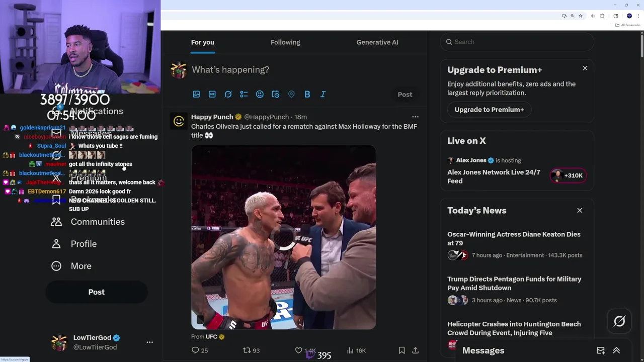644x362 pixels.
Task: Add a poll to the post
Action: pyautogui.click(x=244, y=94)
